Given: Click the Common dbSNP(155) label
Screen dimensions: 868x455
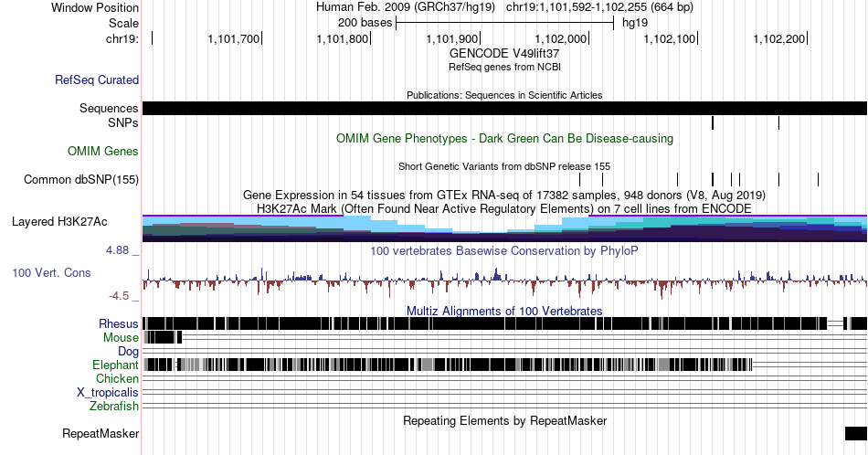Looking at the screenshot, I should (x=81, y=179).
